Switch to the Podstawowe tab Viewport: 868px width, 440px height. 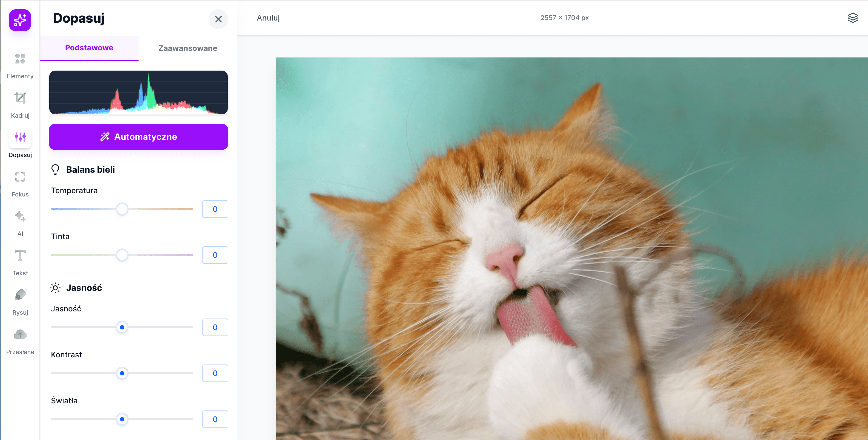pos(89,48)
